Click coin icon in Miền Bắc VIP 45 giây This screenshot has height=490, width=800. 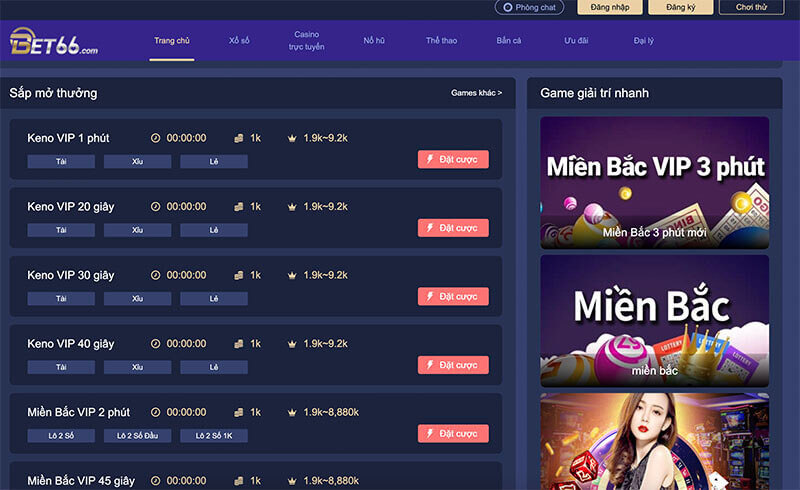(238, 480)
